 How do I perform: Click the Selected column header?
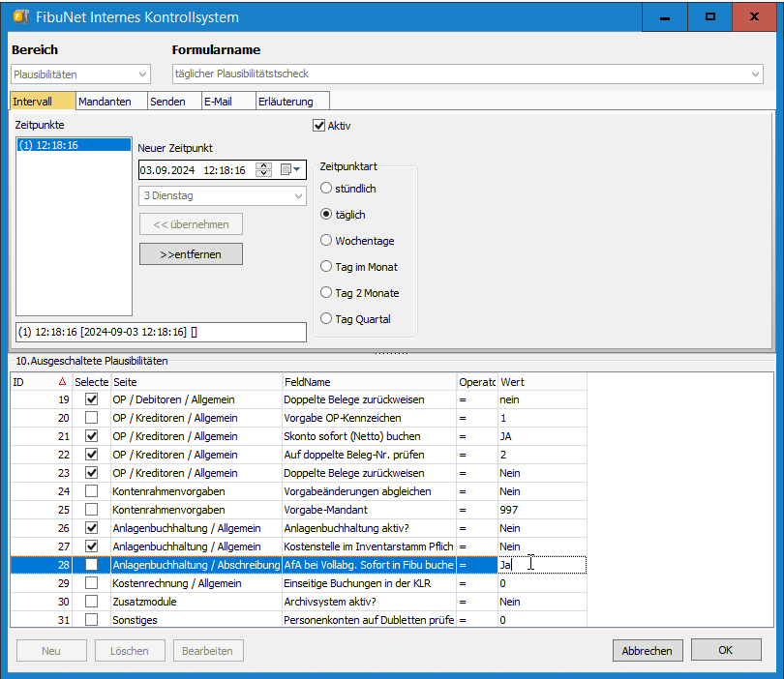click(92, 382)
